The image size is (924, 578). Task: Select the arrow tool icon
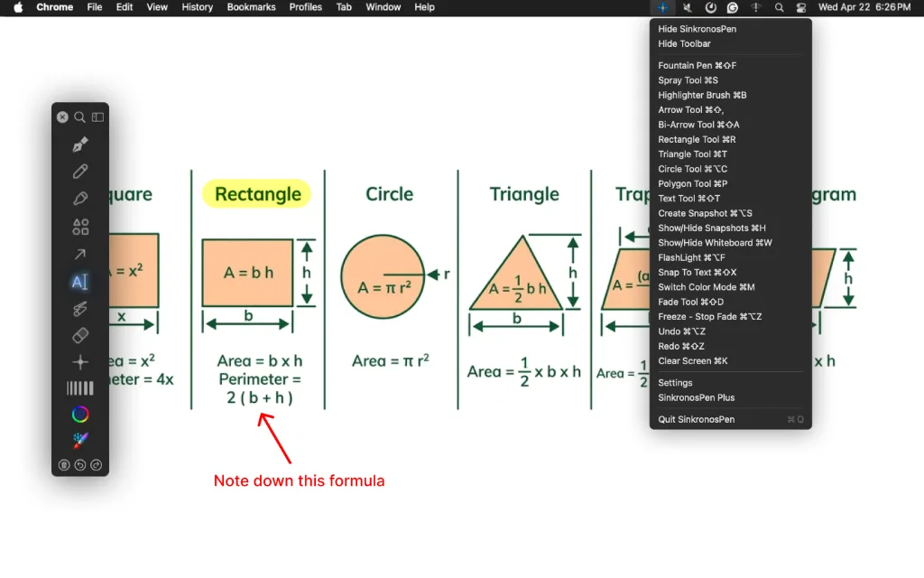pos(80,254)
